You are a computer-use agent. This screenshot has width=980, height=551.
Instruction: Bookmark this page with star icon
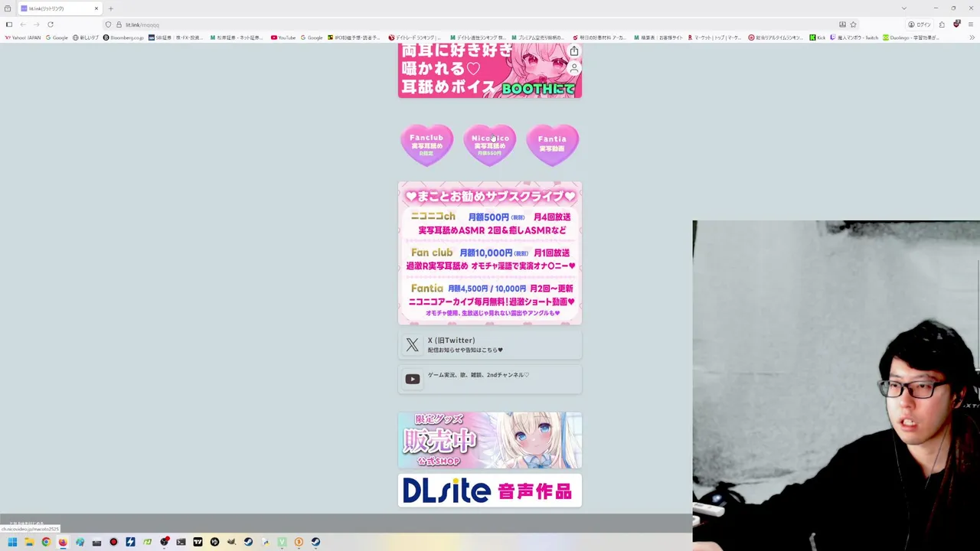pos(853,24)
